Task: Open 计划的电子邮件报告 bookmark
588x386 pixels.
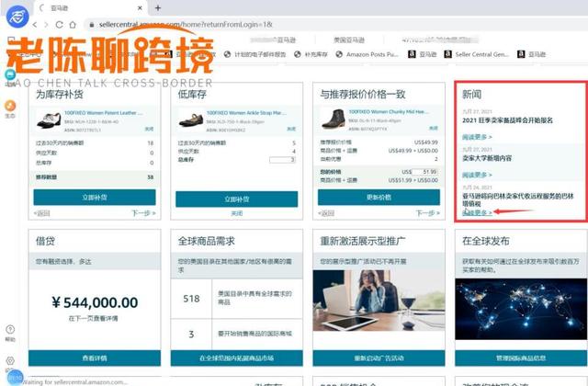Action: click(255, 54)
